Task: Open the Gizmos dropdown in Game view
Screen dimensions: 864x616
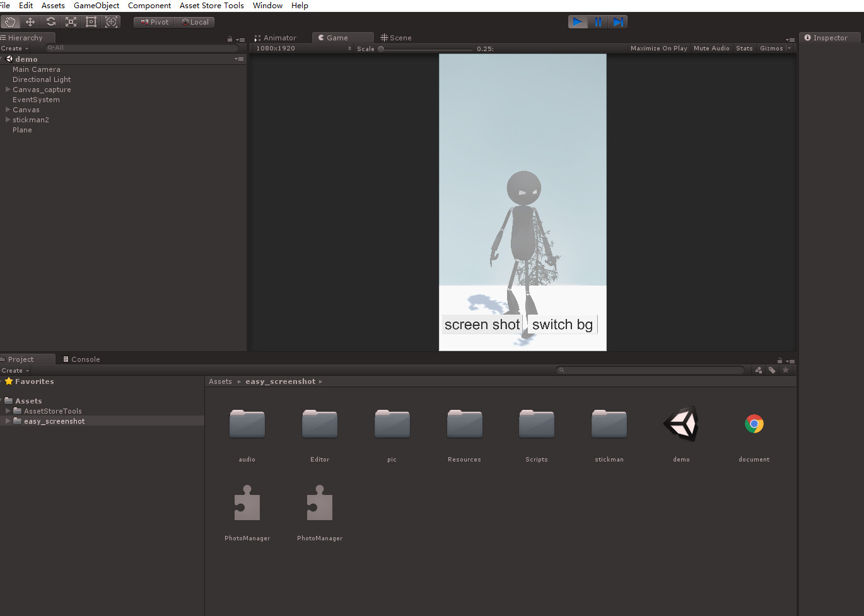Action: (x=774, y=48)
